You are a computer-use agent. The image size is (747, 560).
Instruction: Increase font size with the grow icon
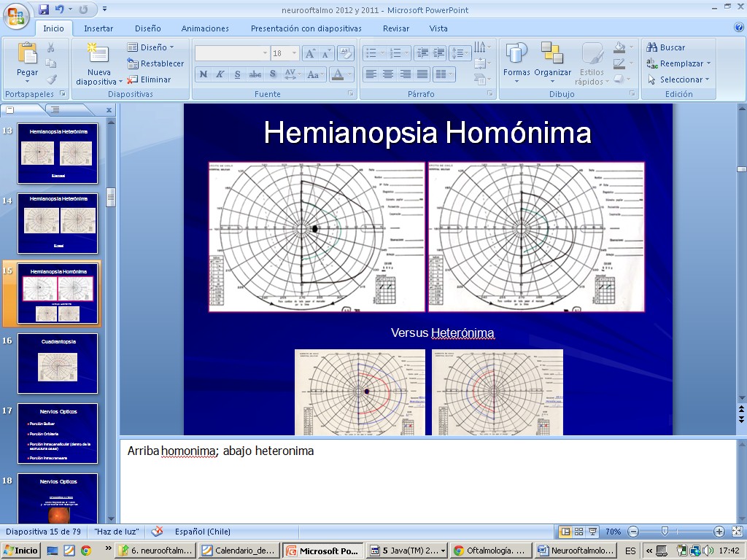(310, 53)
